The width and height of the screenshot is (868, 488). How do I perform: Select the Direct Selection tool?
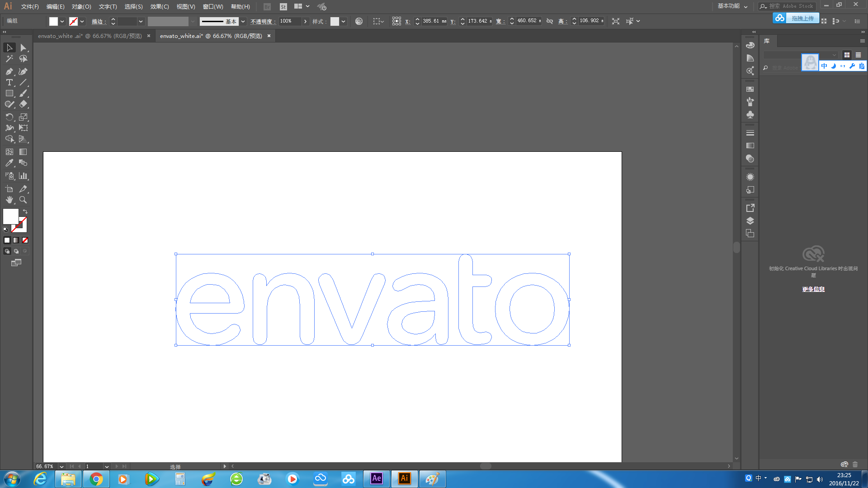(23, 47)
